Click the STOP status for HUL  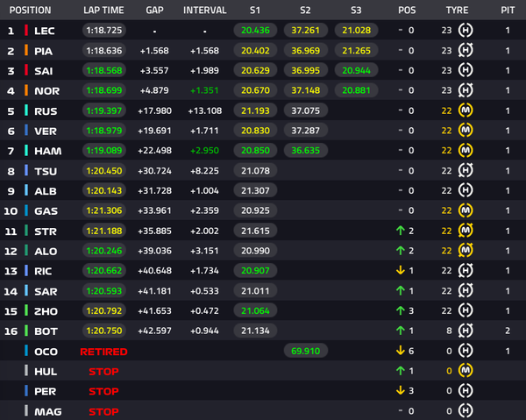[103, 372]
